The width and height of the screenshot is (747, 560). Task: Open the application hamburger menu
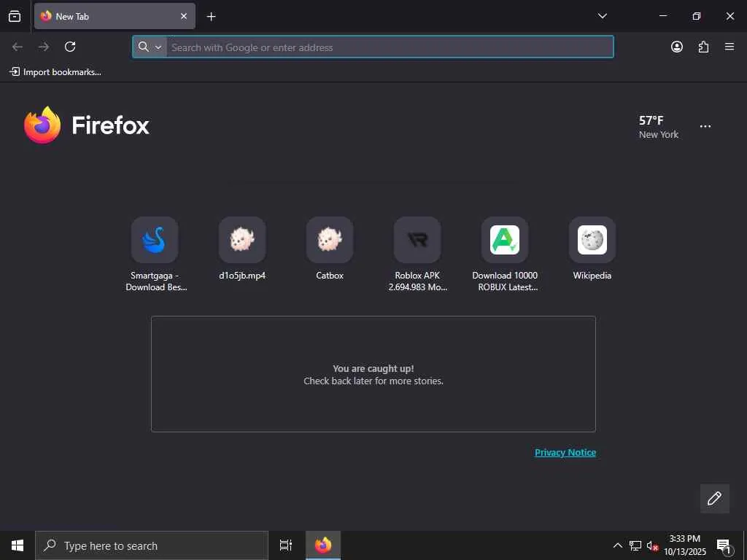(729, 47)
